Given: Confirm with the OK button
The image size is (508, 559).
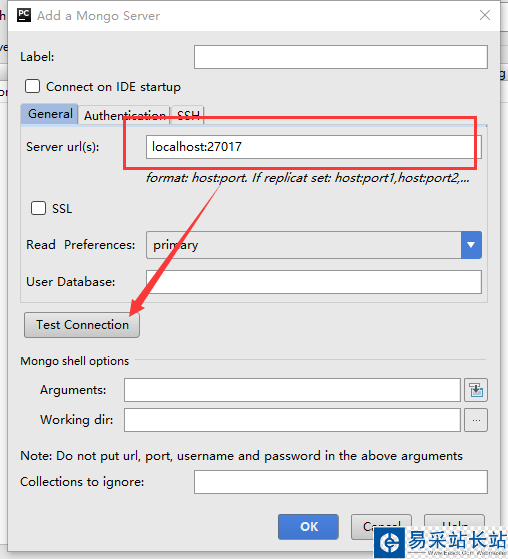Looking at the screenshot, I should tap(308, 527).
